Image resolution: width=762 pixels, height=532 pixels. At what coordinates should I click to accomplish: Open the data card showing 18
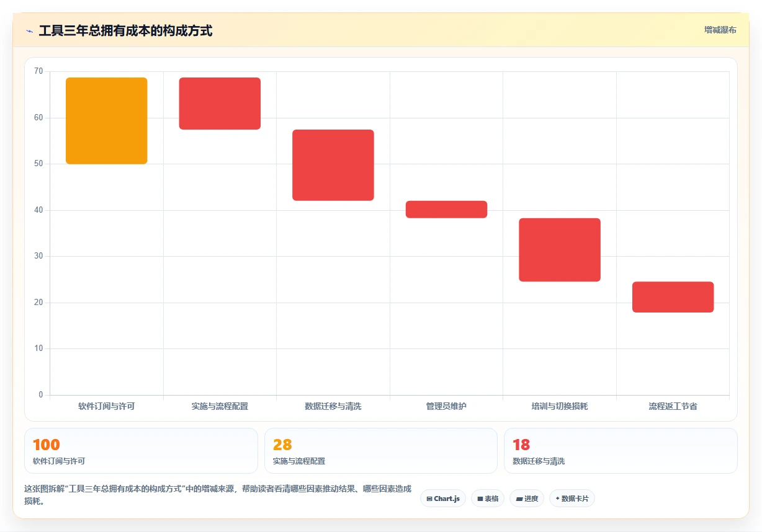(x=621, y=451)
